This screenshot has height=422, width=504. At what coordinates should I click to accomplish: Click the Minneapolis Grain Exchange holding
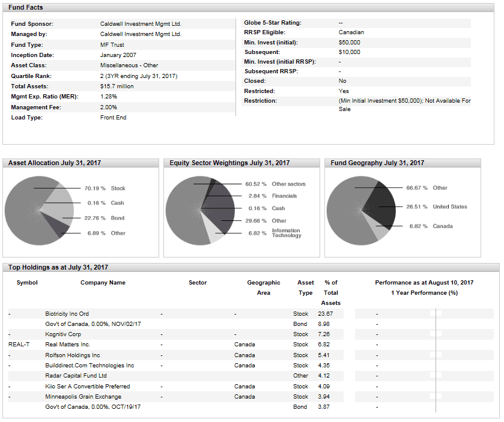(83, 397)
